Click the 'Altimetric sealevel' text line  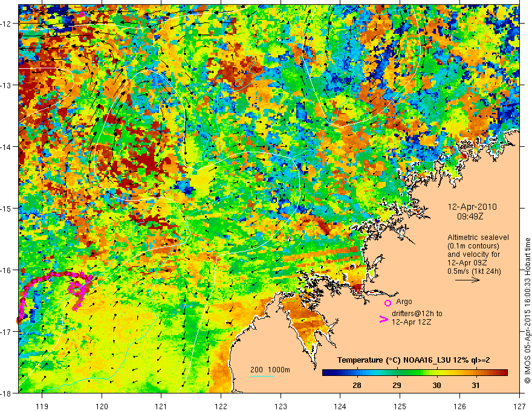(x=478, y=238)
